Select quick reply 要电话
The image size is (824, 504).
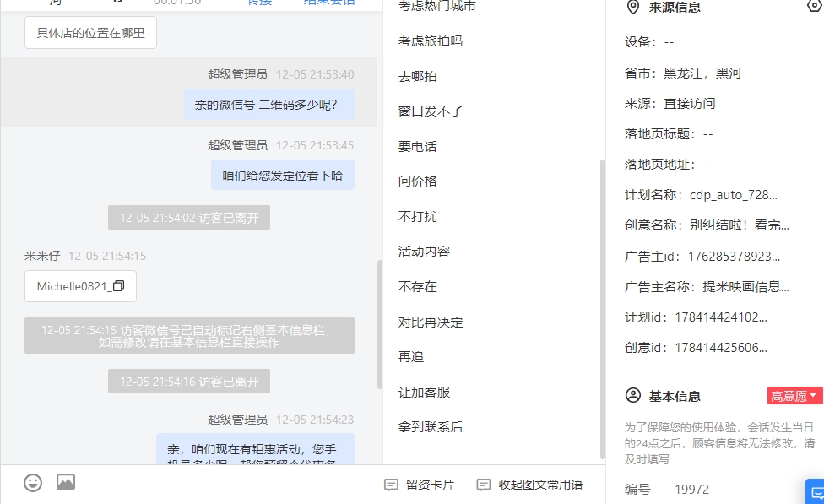[x=418, y=146]
